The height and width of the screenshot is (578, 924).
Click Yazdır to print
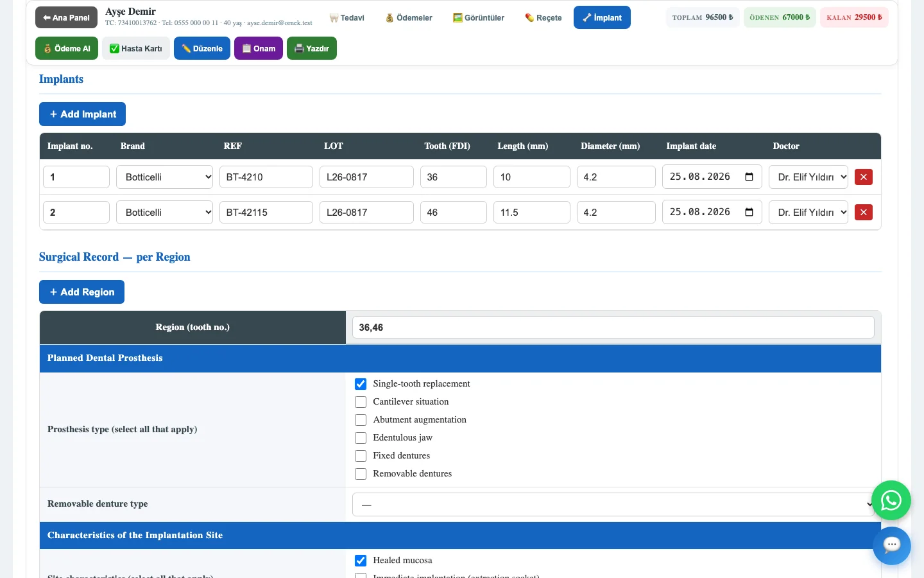click(312, 48)
